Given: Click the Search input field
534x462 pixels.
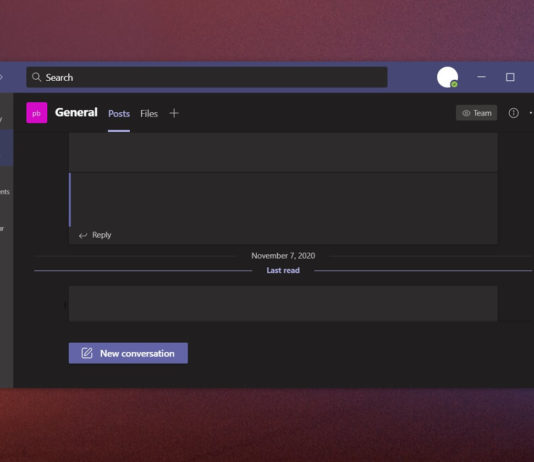Looking at the screenshot, I should [207, 77].
